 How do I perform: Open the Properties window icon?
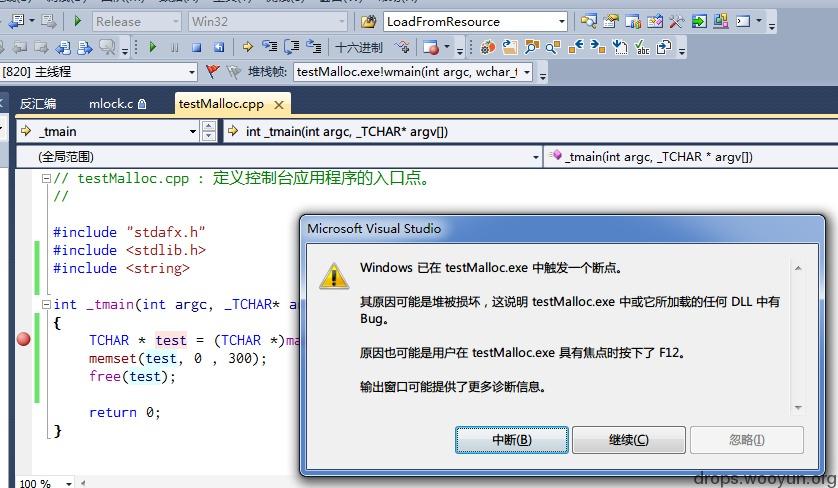pyautogui.click(x=610, y=21)
